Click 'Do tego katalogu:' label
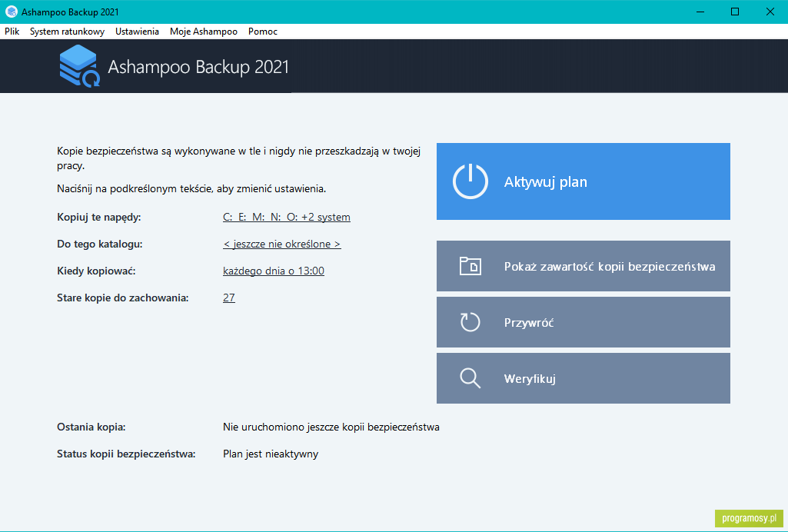This screenshot has width=788, height=532. pos(99,244)
